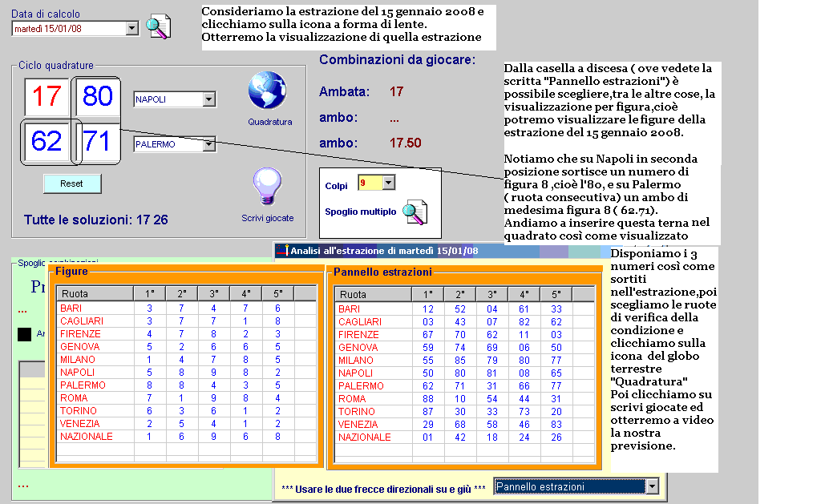
Task: Click the Ruota header in the Figure table
Action: pos(95,293)
